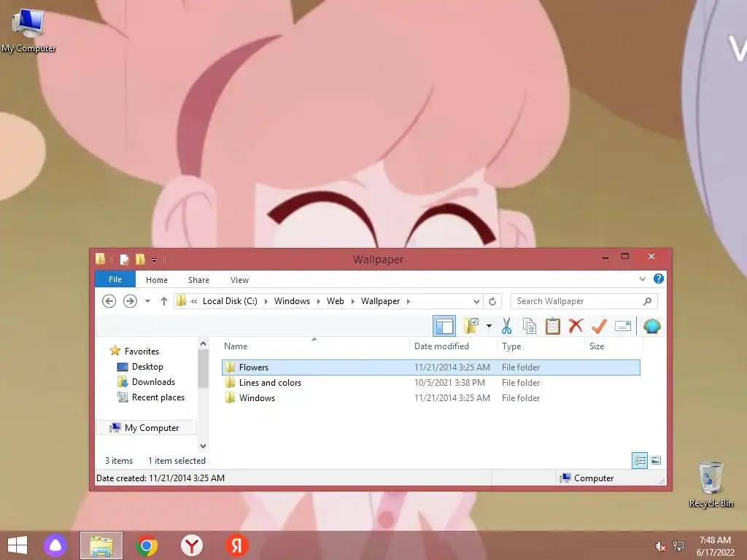Viewport: 747px width, 560px height.
Task: Delete selection with the red X icon
Action: coord(576,326)
